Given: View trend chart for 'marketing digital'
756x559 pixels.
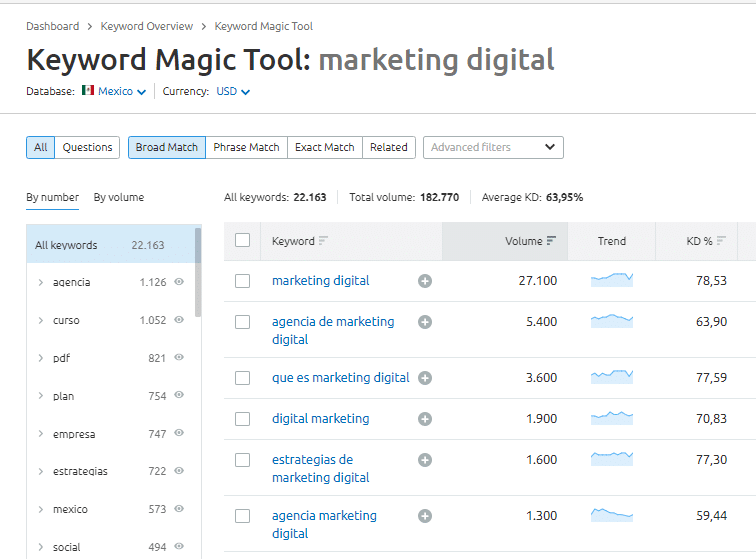Looking at the screenshot, I should (x=612, y=280).
